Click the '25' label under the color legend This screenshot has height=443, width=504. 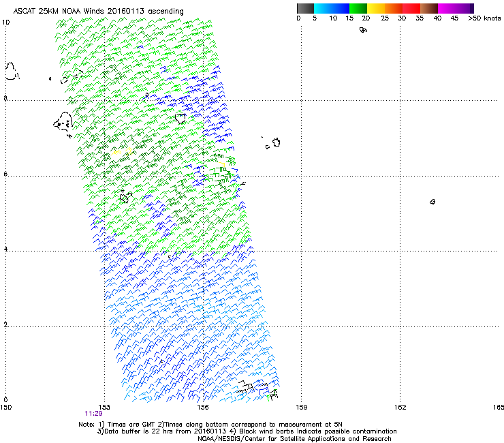385,18
